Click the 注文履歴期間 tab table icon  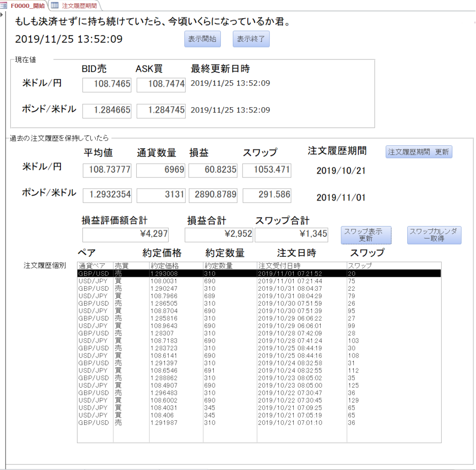(x=55, y=6)
